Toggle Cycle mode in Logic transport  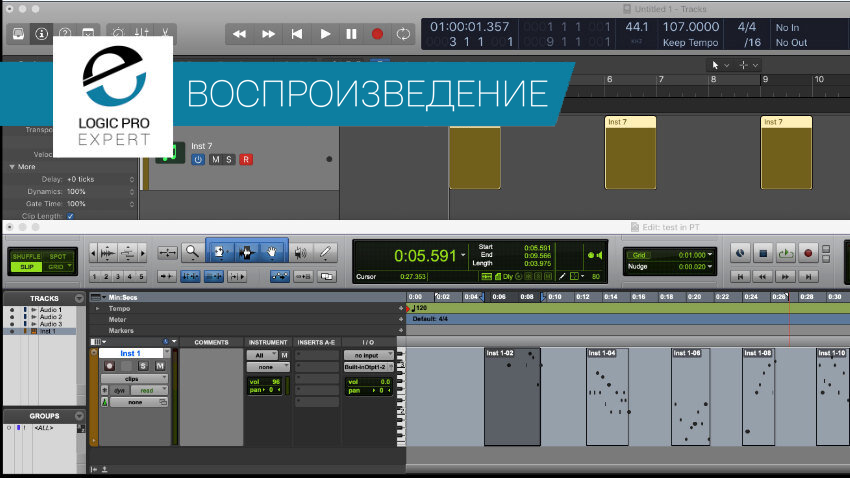click(x=403, y=34)
